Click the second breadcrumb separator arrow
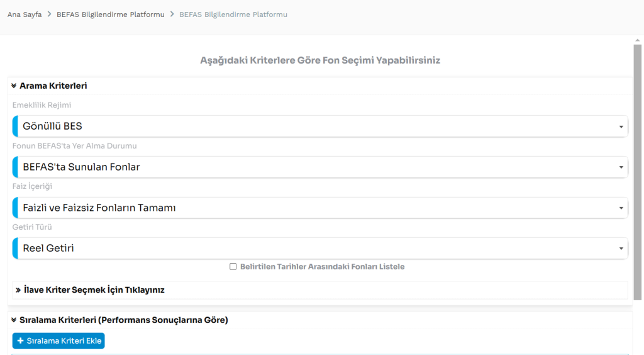The height and width of the screenshot is (355, 644). [172, 14]
